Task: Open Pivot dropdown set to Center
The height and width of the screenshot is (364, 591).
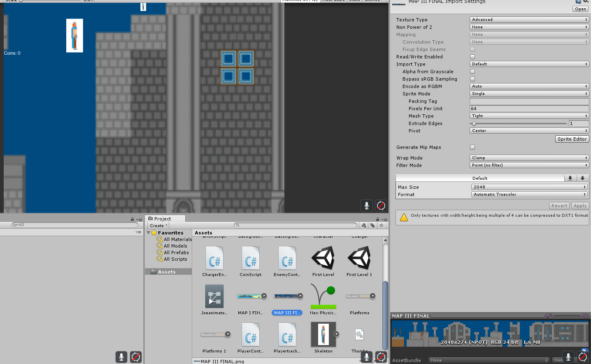Action: (529, 131)
